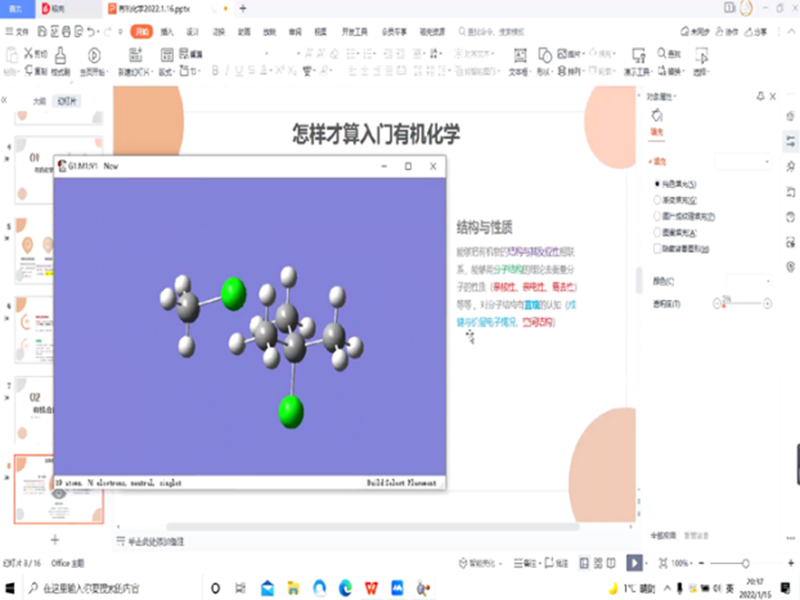800x600 pixels.
Task: Switch to the Insert ribbon tab
Action: point(167,31)
